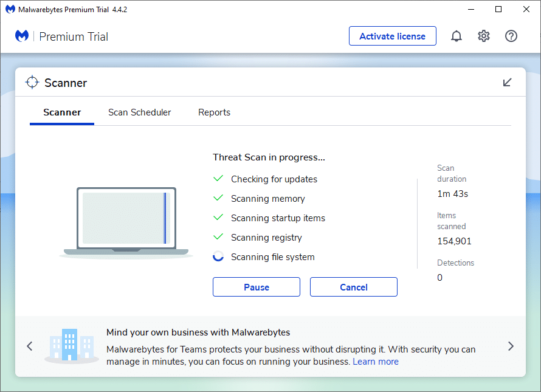
Task: Click the Activate license button
Action: click(x=392, y=36)
